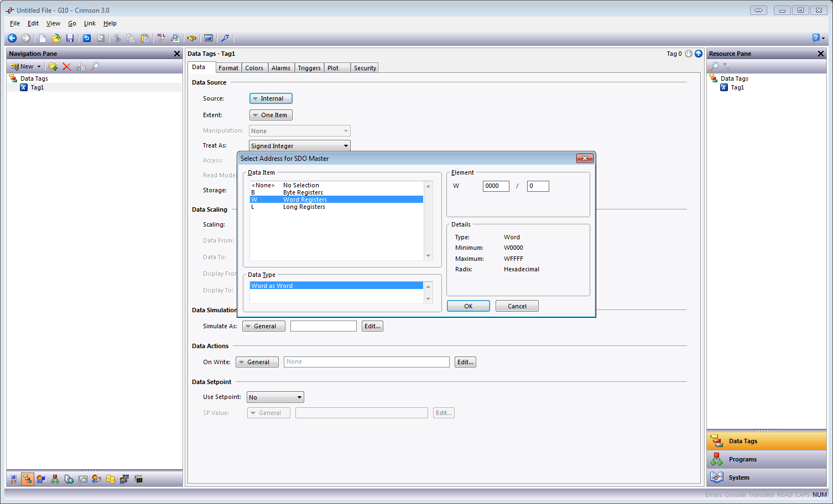Select 'No Selection' in the Data Item list
Viewport: 833px width, 504px height.
(x=336, y=185)
